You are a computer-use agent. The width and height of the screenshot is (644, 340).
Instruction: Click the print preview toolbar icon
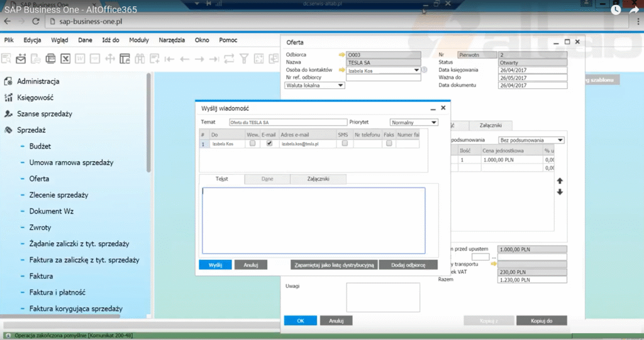[6, 59]
